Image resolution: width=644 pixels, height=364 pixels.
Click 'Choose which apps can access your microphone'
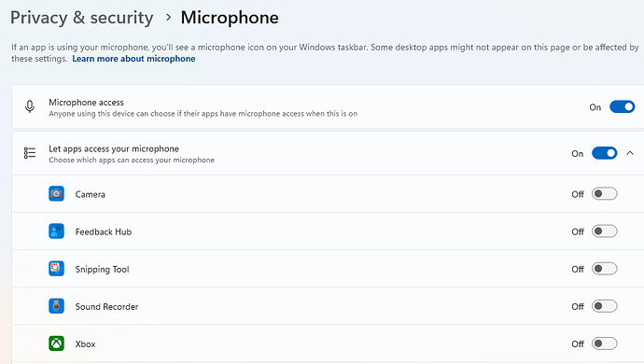pos(132,160)
